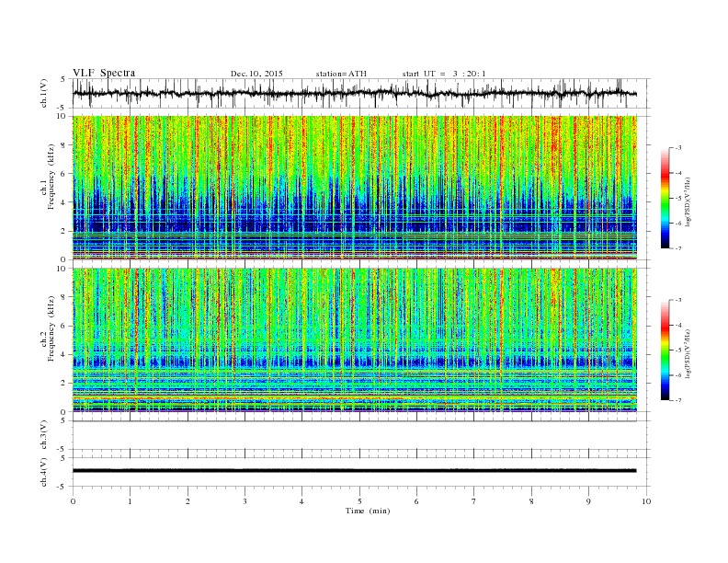Image resolution: width=728 pixels, height=563 pixels.
Task: Click the ch.1 spectrogram color bar
Action: tap(665, 199)
